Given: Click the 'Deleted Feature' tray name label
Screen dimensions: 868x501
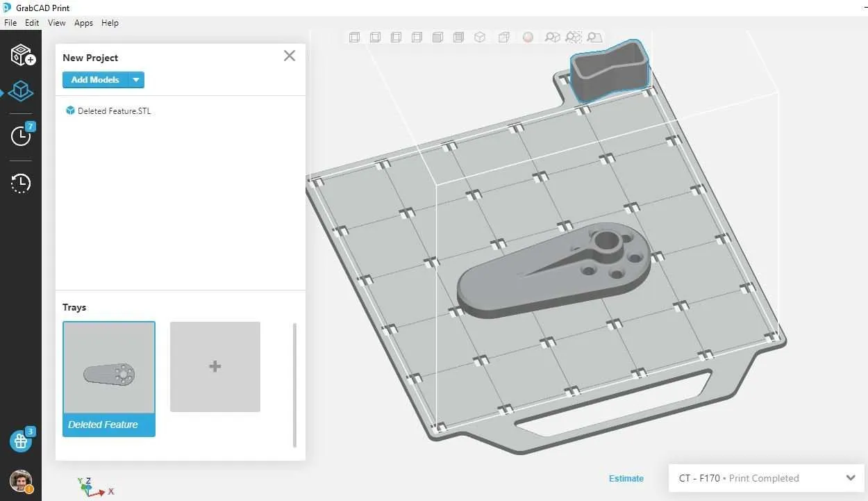Looking at the screenshot, I should tap(103, 425).
